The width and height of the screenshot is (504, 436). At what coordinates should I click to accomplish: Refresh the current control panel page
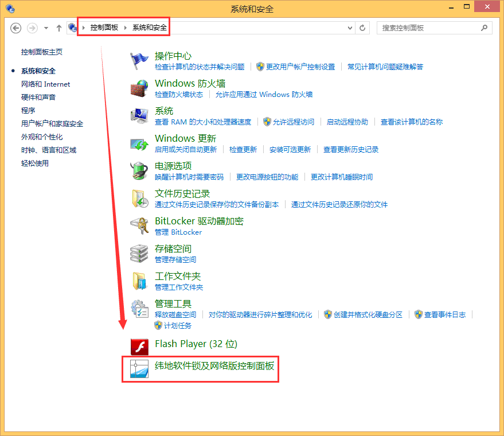362,28
